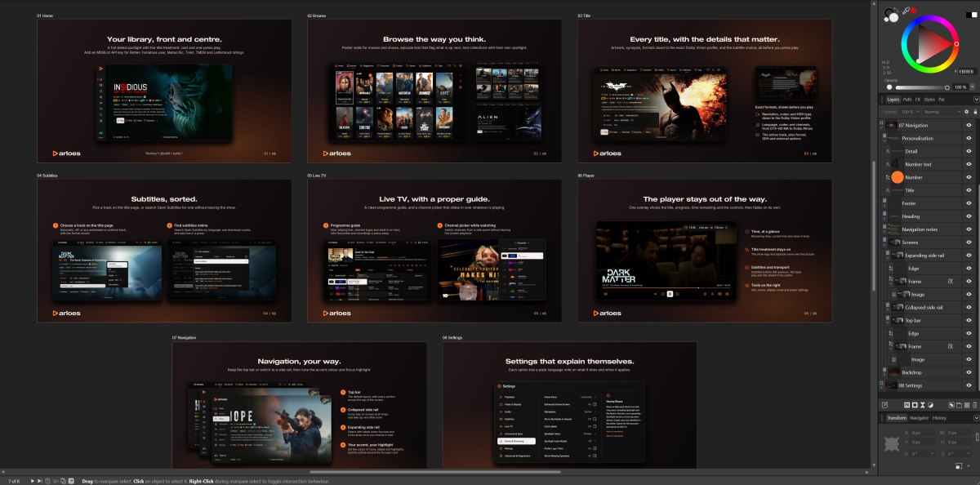Hide the Personalisation layer
Viewport: 980px width, 485px height.
coord(969,138)
